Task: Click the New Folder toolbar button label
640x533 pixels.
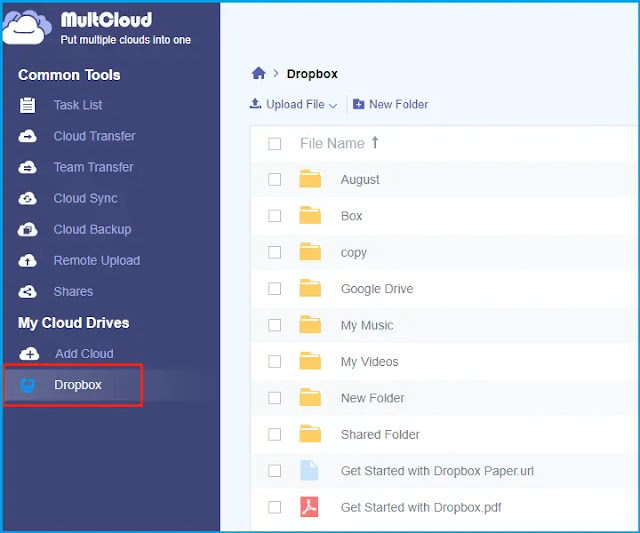Action: click(x=398, y=104)
